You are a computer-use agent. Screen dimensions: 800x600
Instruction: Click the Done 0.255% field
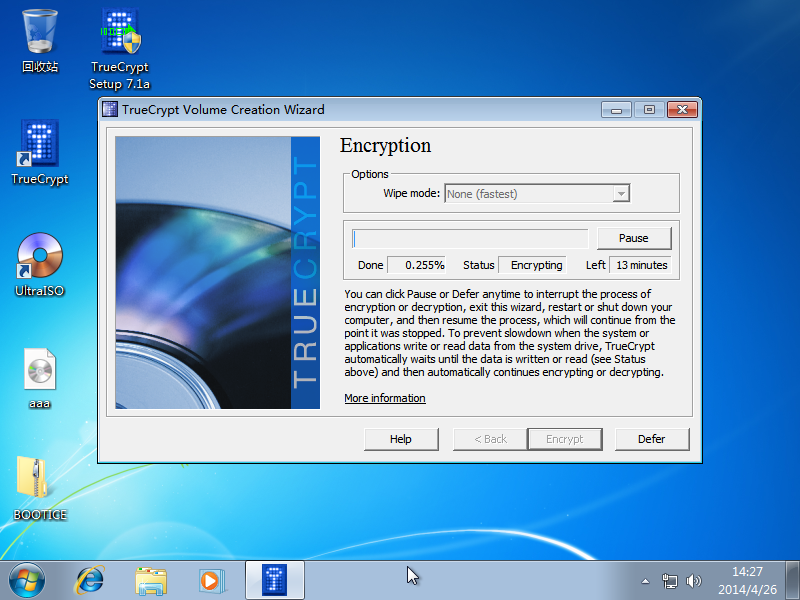point(416,265)
